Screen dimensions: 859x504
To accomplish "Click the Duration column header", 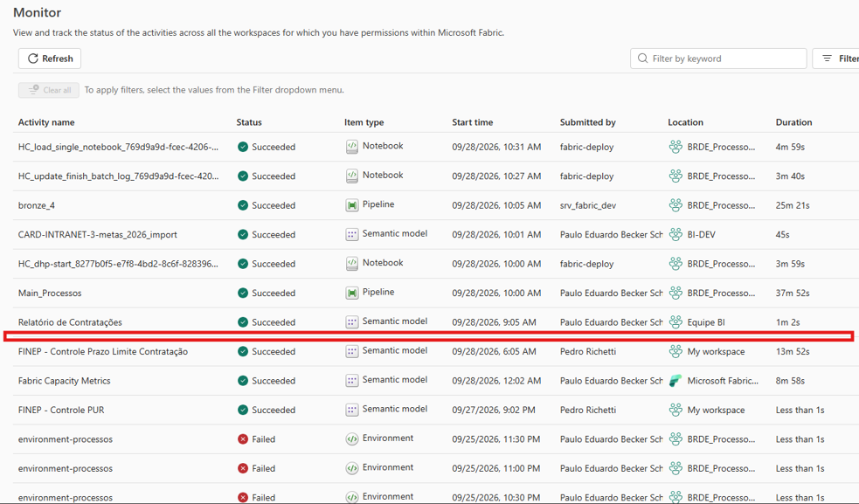I will click(793, 122).
